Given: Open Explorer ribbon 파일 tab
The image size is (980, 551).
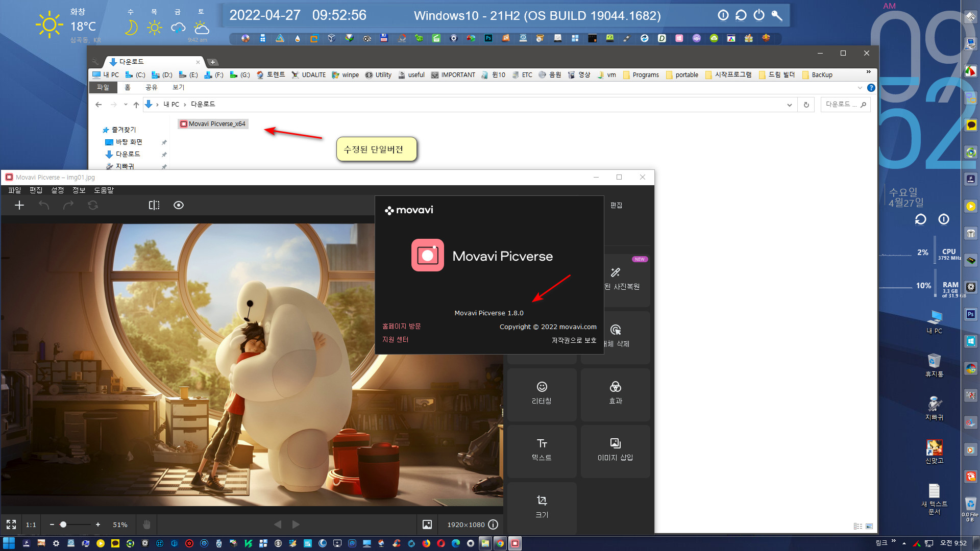Looking at the screenshot, I should click(x=103, y=88).
